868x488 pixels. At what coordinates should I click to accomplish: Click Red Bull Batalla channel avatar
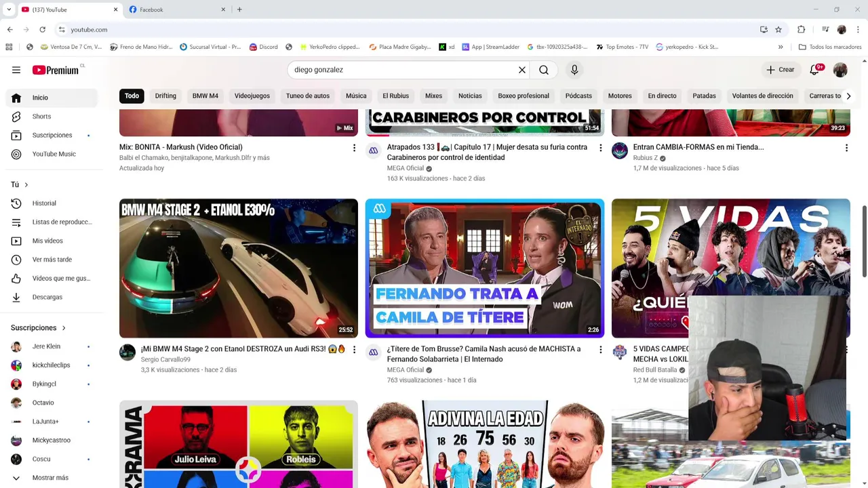620,352
